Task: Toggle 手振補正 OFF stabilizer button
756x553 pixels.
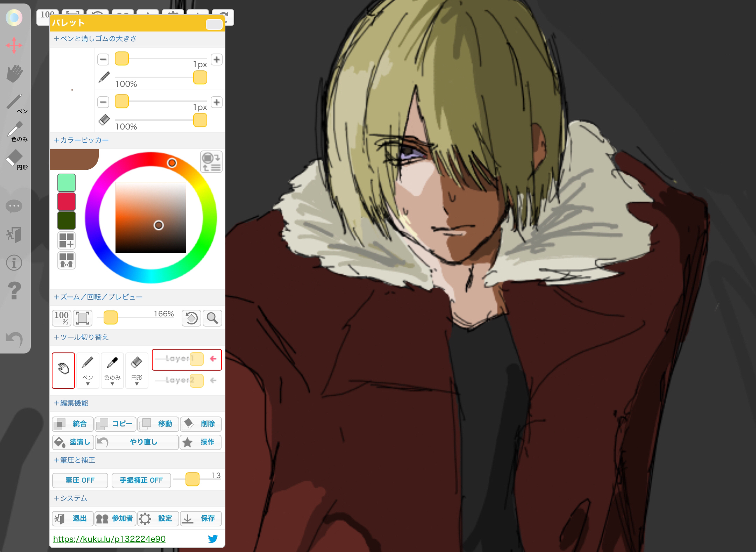Action: click(x=141, y=480)
